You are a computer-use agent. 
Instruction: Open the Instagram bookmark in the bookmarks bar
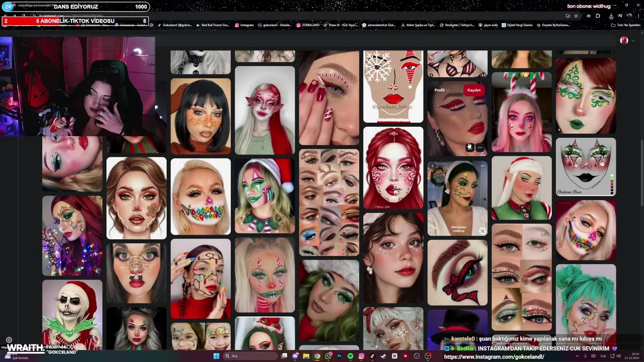tap(244, 25)
